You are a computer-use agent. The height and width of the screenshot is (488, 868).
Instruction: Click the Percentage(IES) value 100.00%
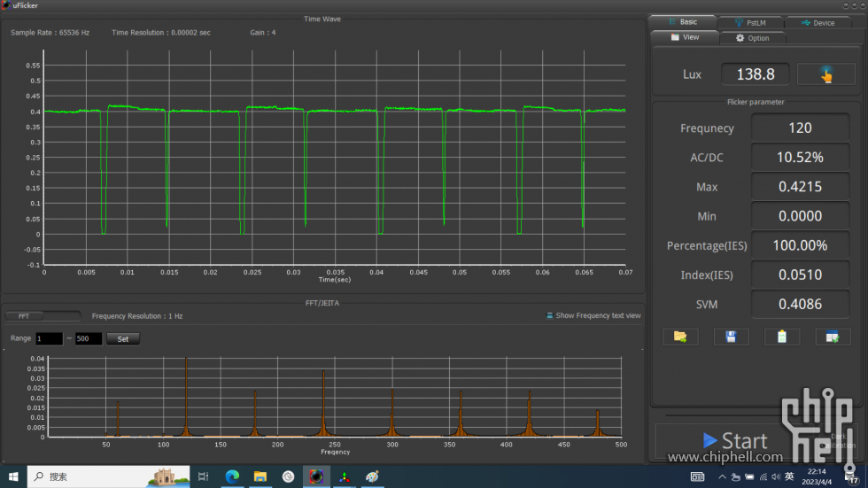tap(800, 245)
